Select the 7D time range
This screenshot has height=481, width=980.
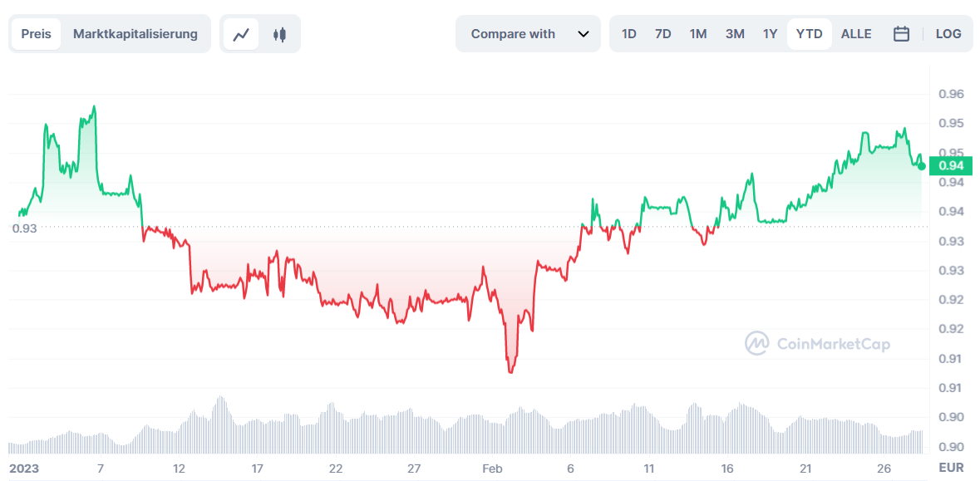[663, 34]
